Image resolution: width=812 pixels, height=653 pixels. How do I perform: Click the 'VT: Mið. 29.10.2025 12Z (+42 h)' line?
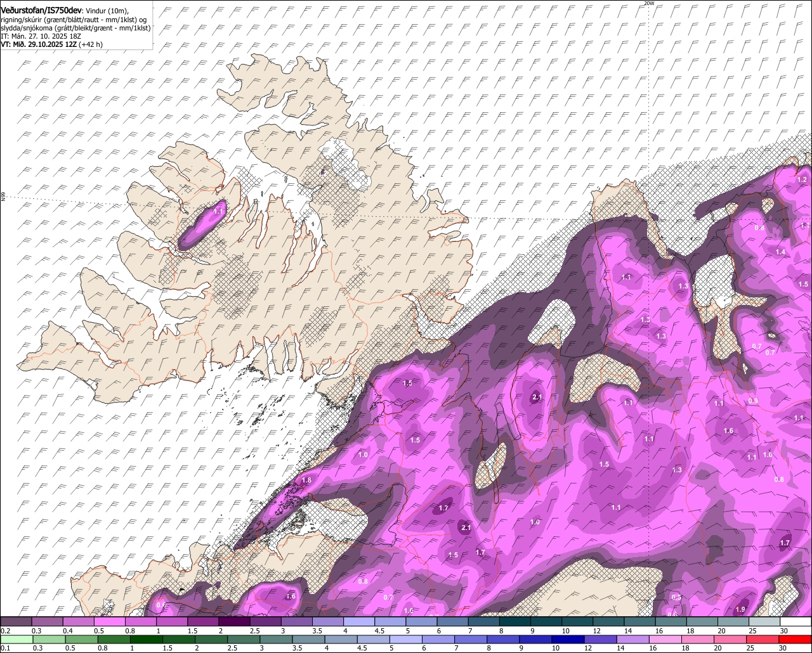pos(51,44)
